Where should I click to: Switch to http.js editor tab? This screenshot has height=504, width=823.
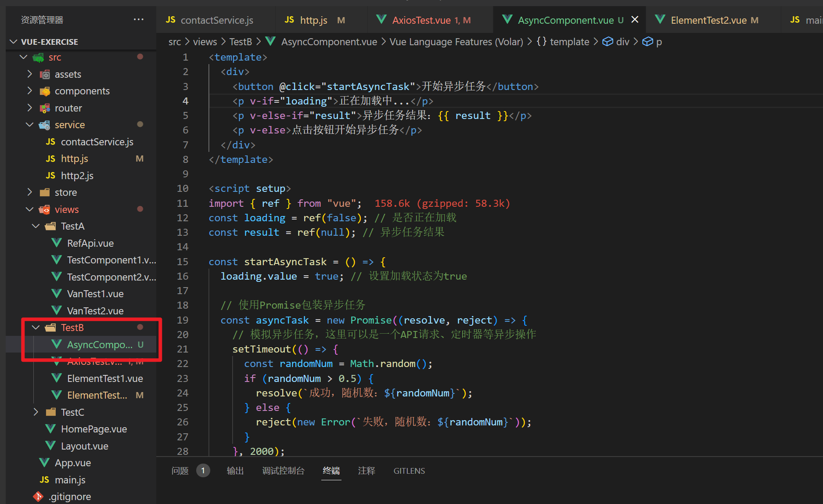[321, 20]
